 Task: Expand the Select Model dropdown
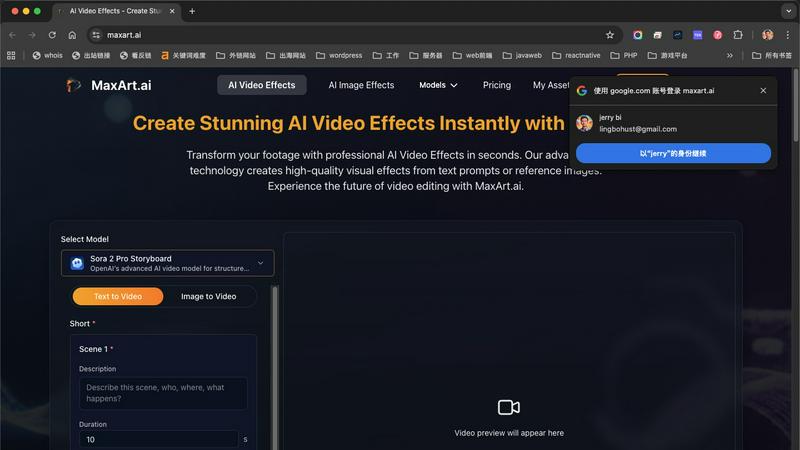pos(167,263)
